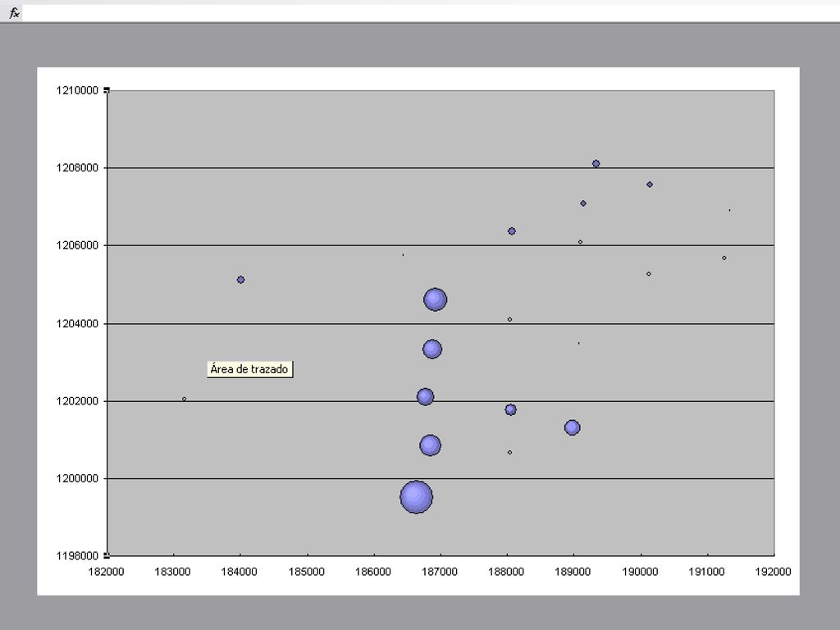Select the 1208000 vertical axis label
This screenshot has width=840, height=630.
coord(77,168)
